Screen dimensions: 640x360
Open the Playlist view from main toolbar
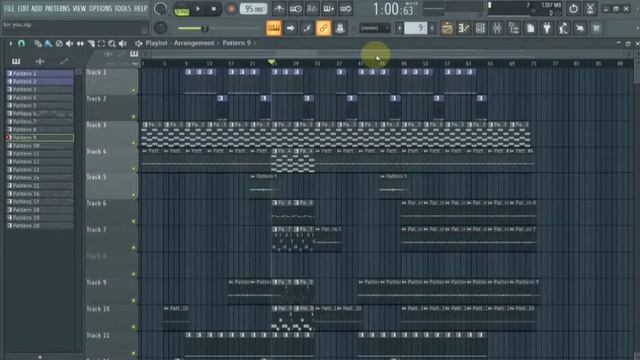[447, 28]
